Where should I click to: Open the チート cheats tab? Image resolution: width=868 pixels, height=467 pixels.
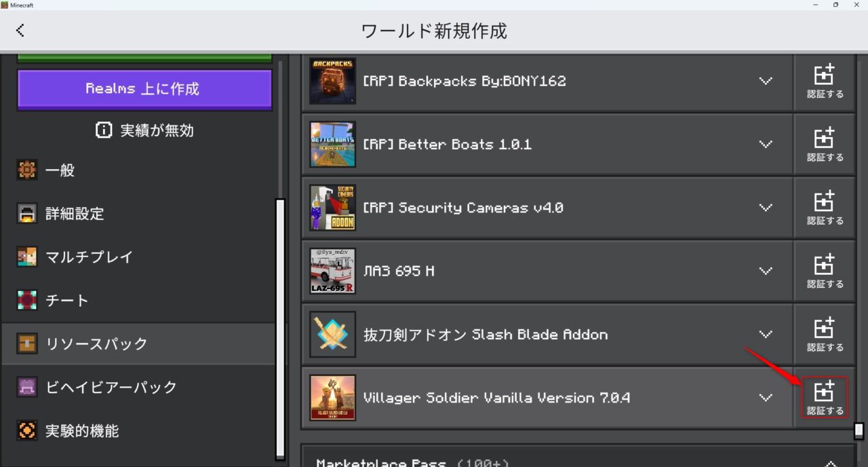pos(138,301)
